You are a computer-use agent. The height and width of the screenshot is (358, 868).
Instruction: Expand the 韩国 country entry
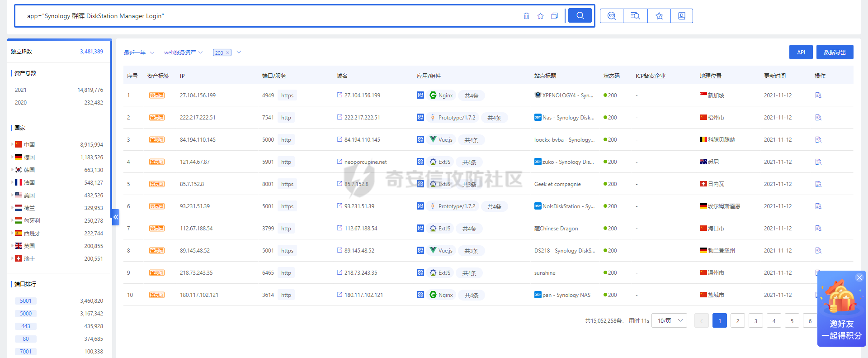[x=12, y=170]
